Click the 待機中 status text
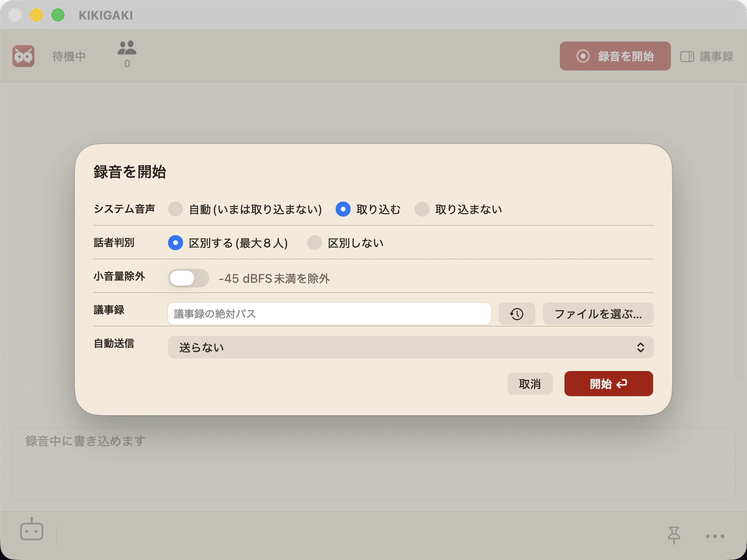Image resolution: width=747 pixels, height=560 pixels. pyautogui.click(x=69, y=56)
